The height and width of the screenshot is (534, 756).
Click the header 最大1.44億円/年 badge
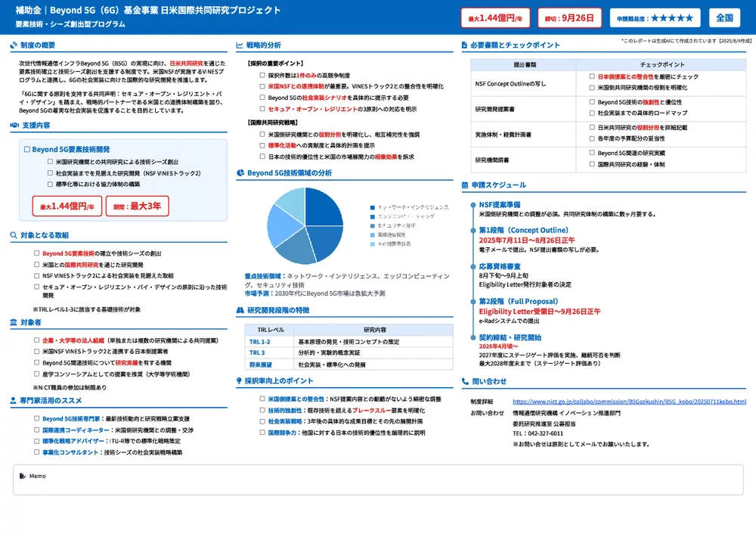click(495, 18)
